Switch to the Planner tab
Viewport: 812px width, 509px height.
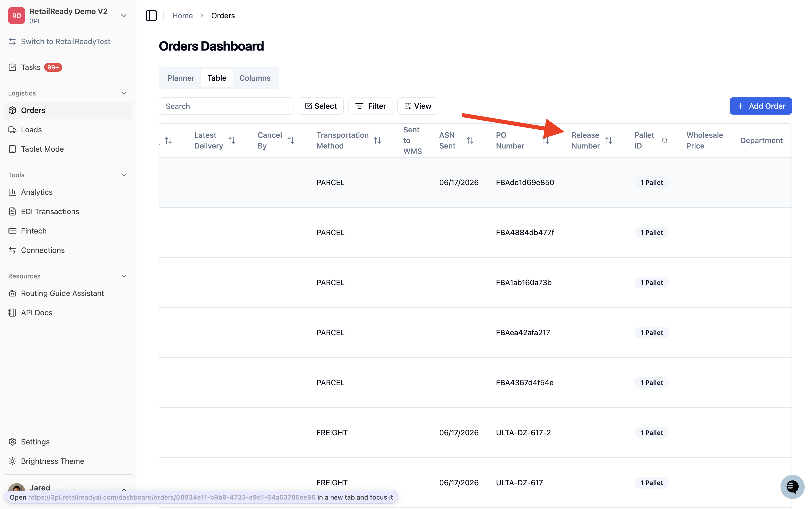(181, 78)
